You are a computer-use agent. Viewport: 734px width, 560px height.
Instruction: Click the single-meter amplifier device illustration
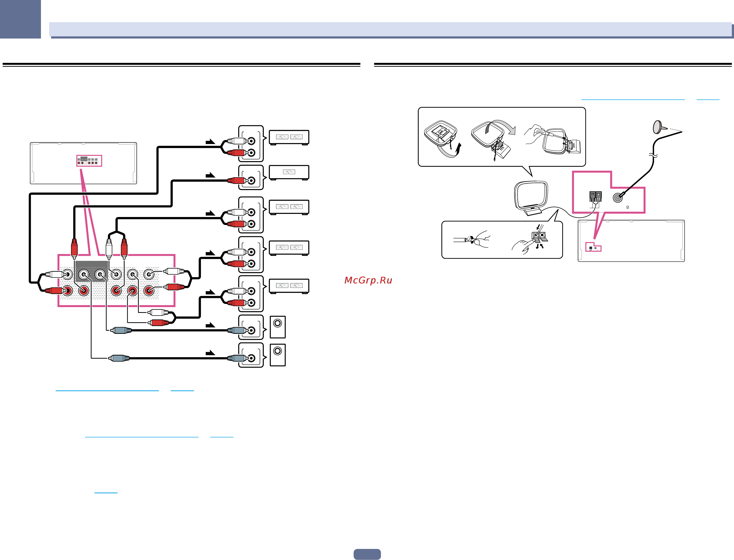(289, 173)
